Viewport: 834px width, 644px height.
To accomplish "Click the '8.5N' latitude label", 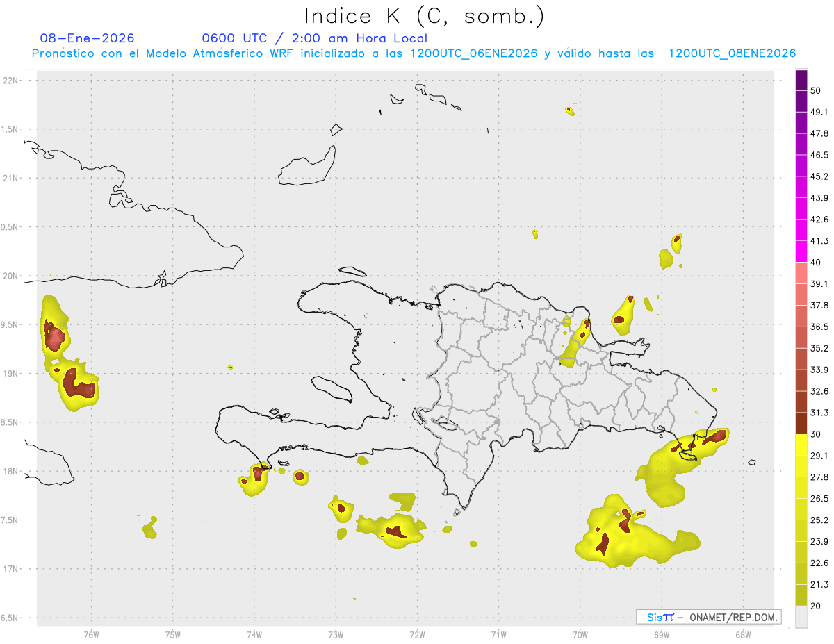I will pyautogui.click(x=10, y=422).
